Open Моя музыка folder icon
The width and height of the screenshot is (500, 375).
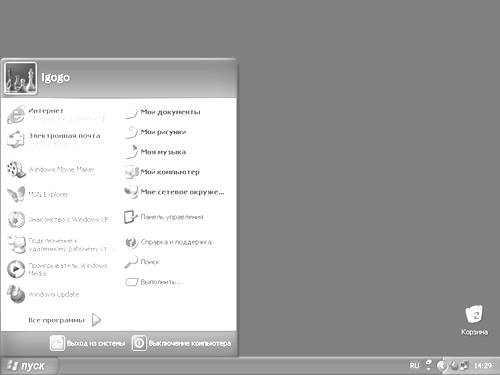(x=131, y=152)
